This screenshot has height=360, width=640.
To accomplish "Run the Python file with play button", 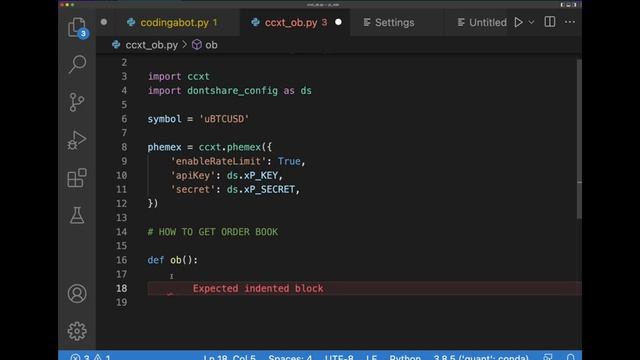I will click(518, 22).
